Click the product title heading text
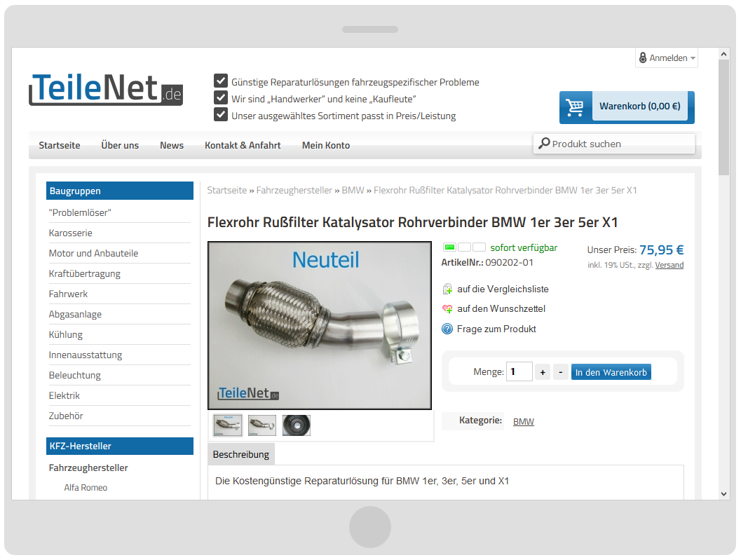741x560 pixels. [x=412, y=222]
